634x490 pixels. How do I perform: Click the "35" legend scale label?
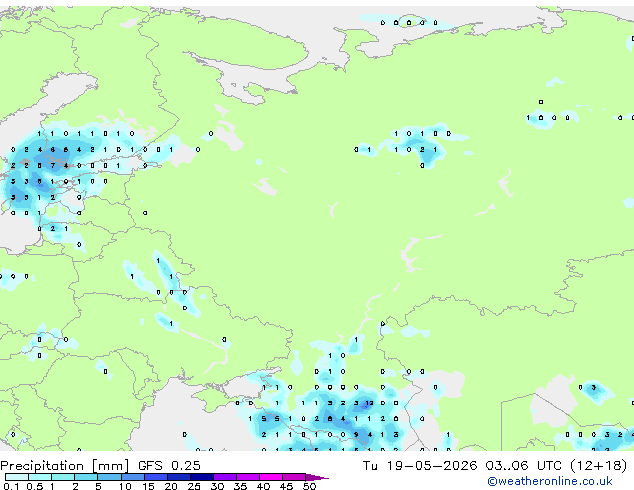tap(240, 486)
